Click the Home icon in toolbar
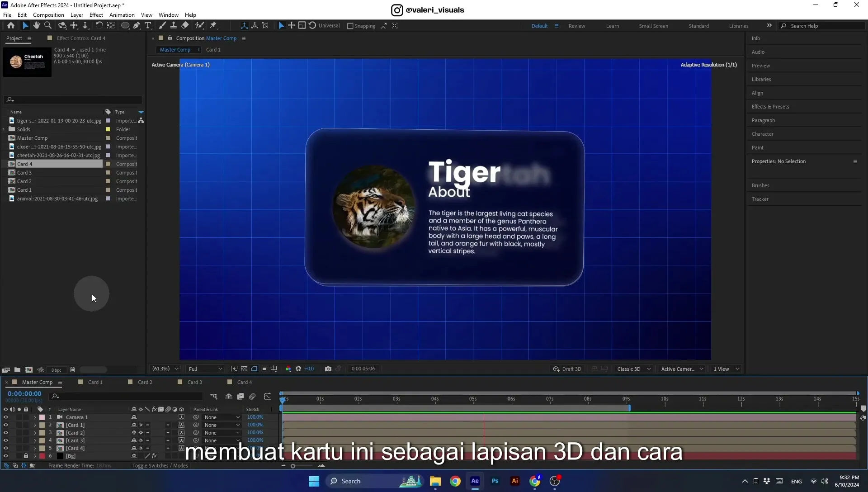This screenshot has height=492, width=868. click(11, 26)
